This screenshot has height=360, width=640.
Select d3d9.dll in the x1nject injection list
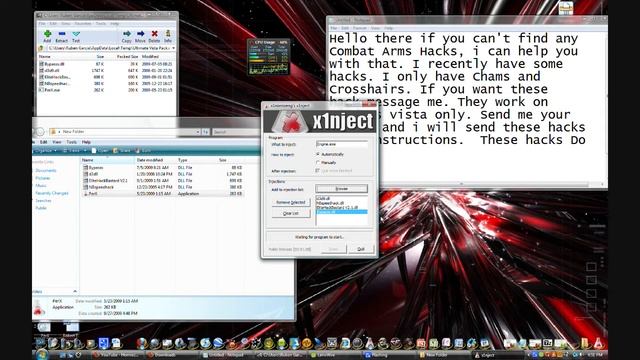(x=324, y=198)
